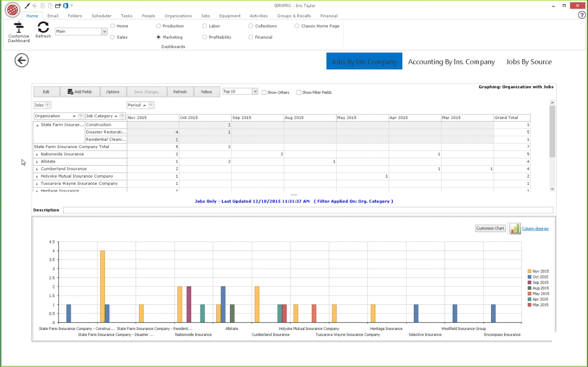
Task: Select the Collections dashboard radio button
Action: tap(251, 26)
